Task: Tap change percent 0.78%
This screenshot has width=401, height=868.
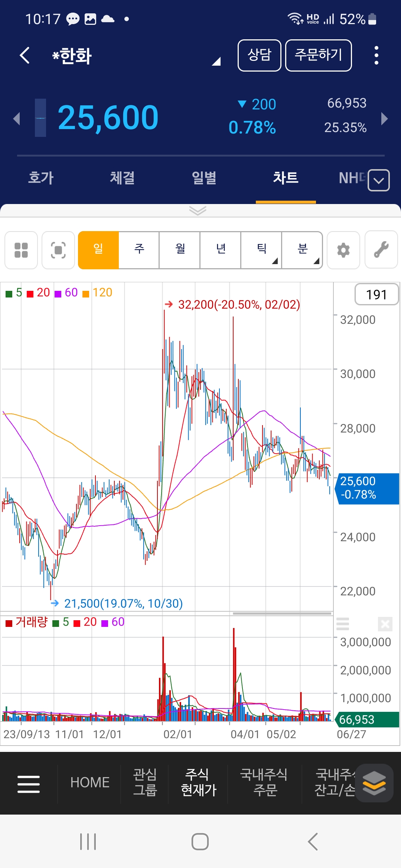Action: 252,128
